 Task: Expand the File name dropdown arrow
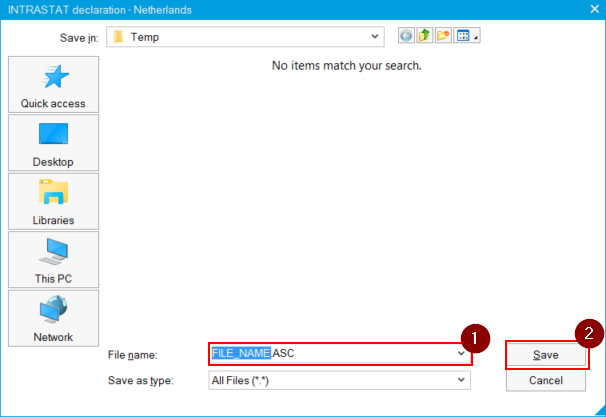[x=461, y=353]
